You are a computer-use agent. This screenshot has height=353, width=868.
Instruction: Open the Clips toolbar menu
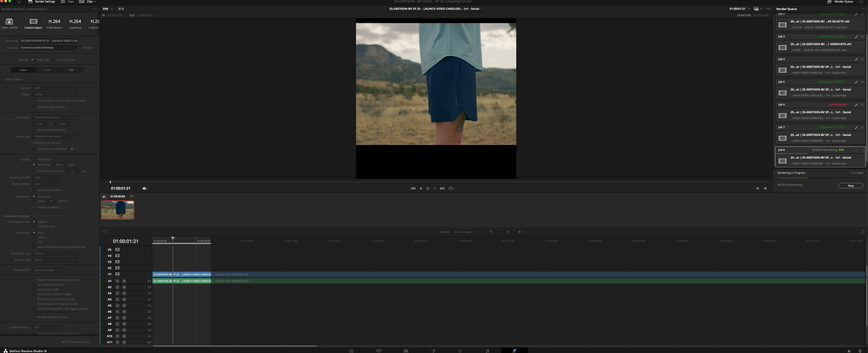tap(88, 2)
